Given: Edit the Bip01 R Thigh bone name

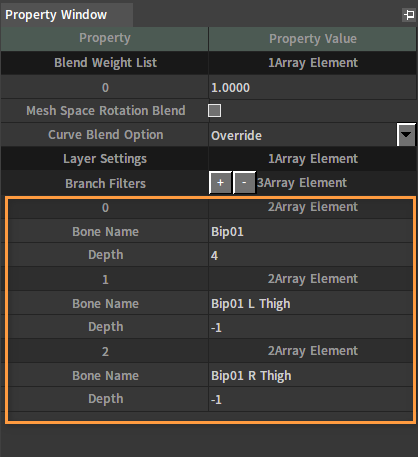Looking at the screenshot, I should pyautogui.click(x=311, y=375).
